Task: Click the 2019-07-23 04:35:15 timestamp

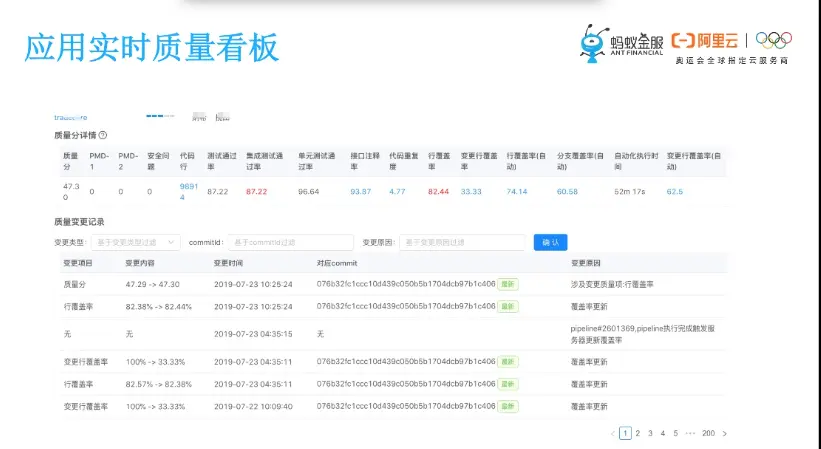Action: click(x=253, y=334)
